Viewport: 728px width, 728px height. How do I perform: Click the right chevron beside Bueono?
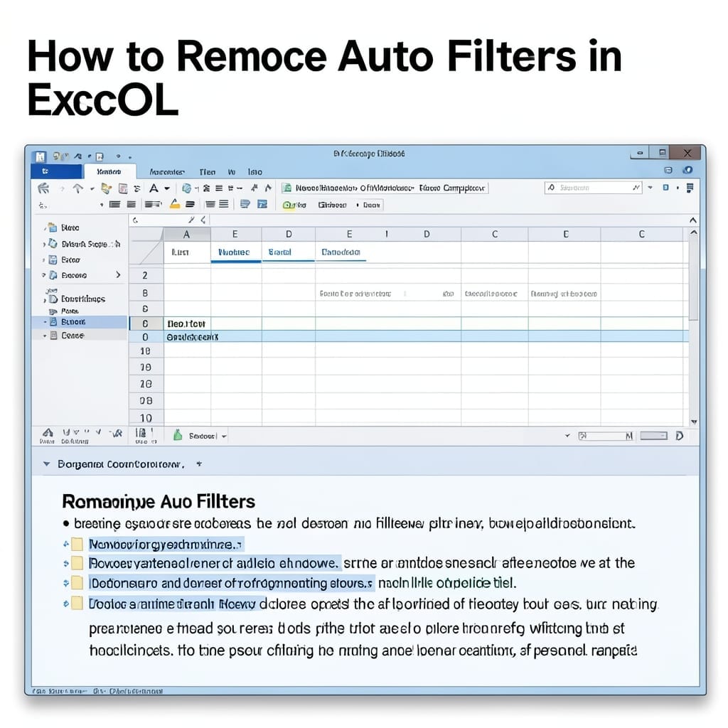click(x=119, y=275)
